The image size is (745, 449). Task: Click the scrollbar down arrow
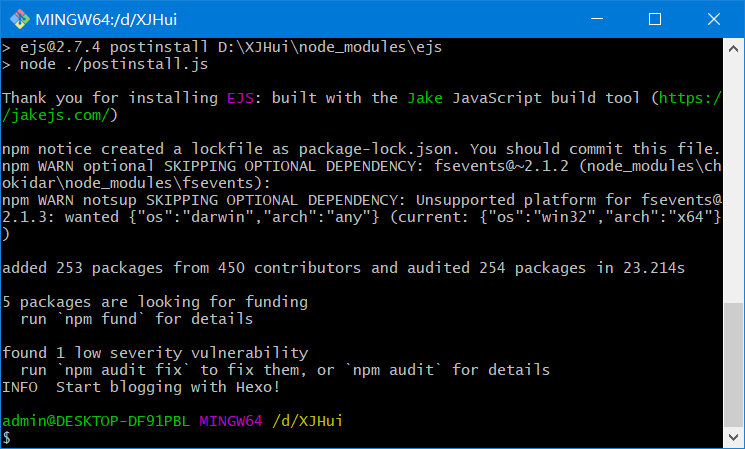coord(733,437)
